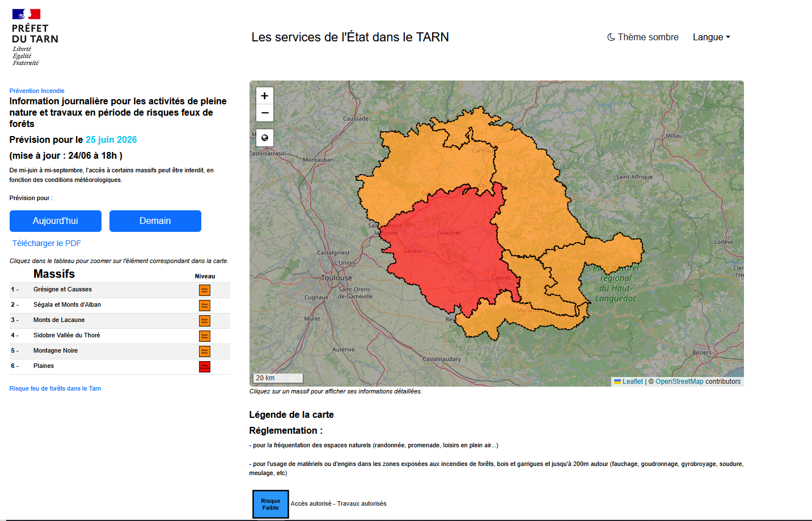Show forecast for Aujourd'hui

click(56, 221)
